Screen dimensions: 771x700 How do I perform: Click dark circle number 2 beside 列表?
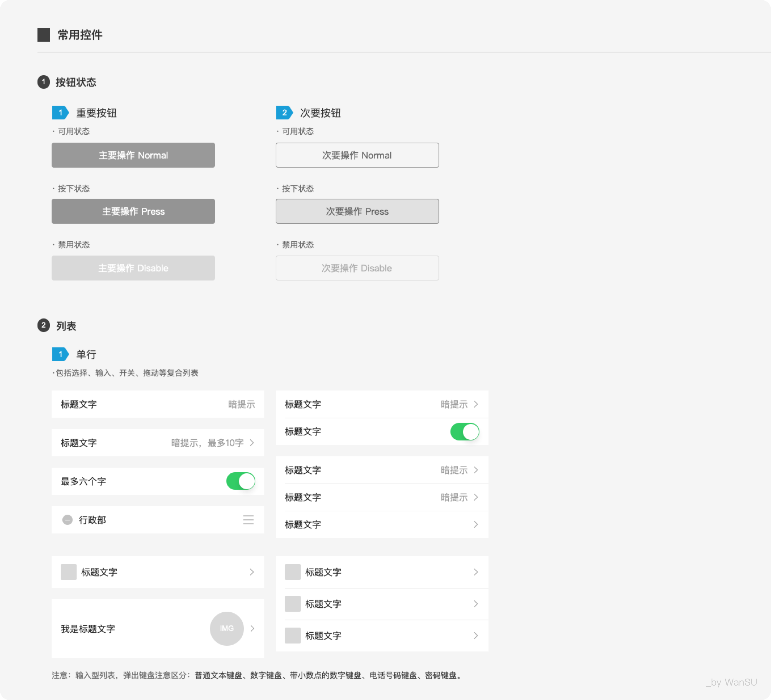(44, 325)
